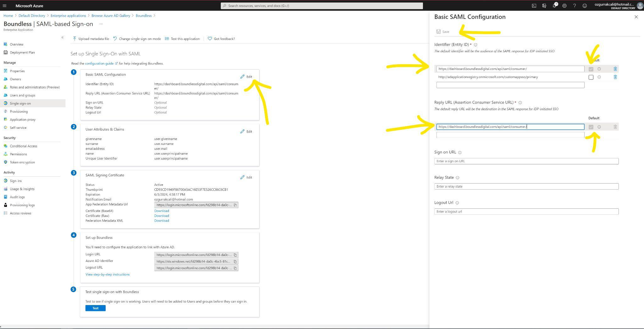Open View step-by-step instructions
644x329 pixels.
click(x=108, y=275)
